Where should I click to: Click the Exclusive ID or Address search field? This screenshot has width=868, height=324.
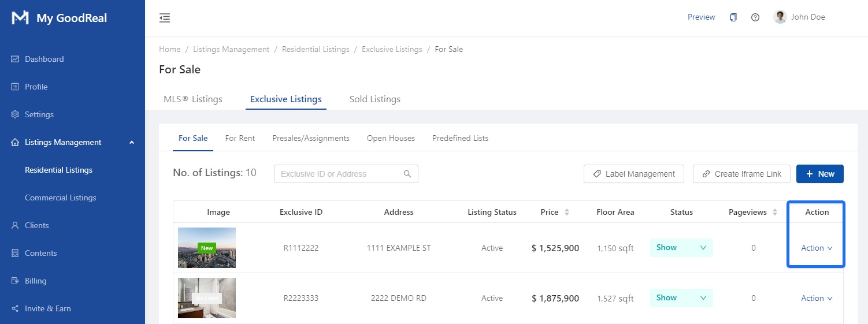[x=338, y=174]
